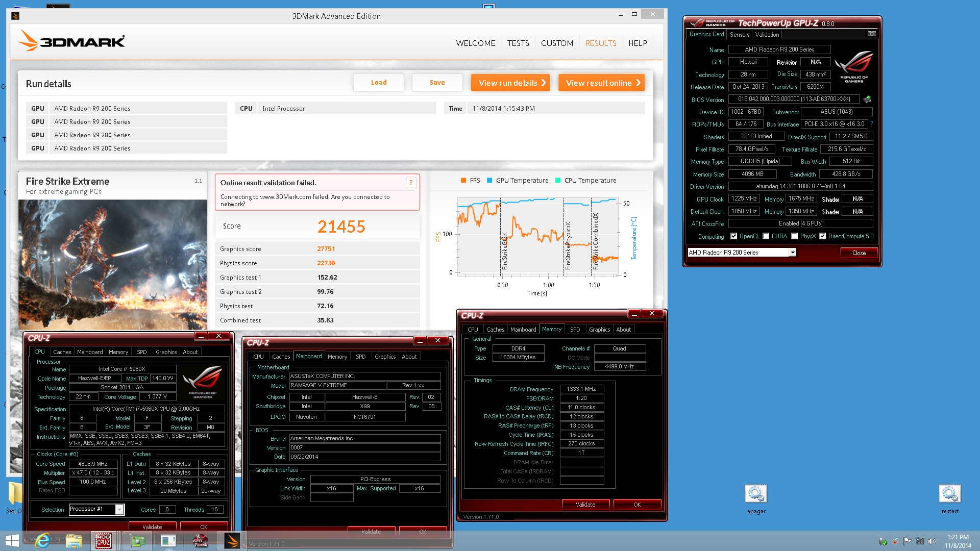This screenshot has height=551, width=980.
Task: Toggle the CUDA checkbox in GPU-Z
Action: coord(766,236)
